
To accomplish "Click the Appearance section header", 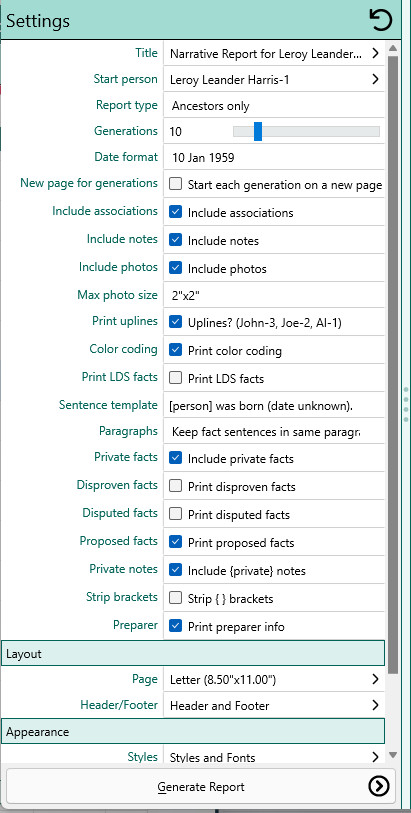I will coord(193,732).
